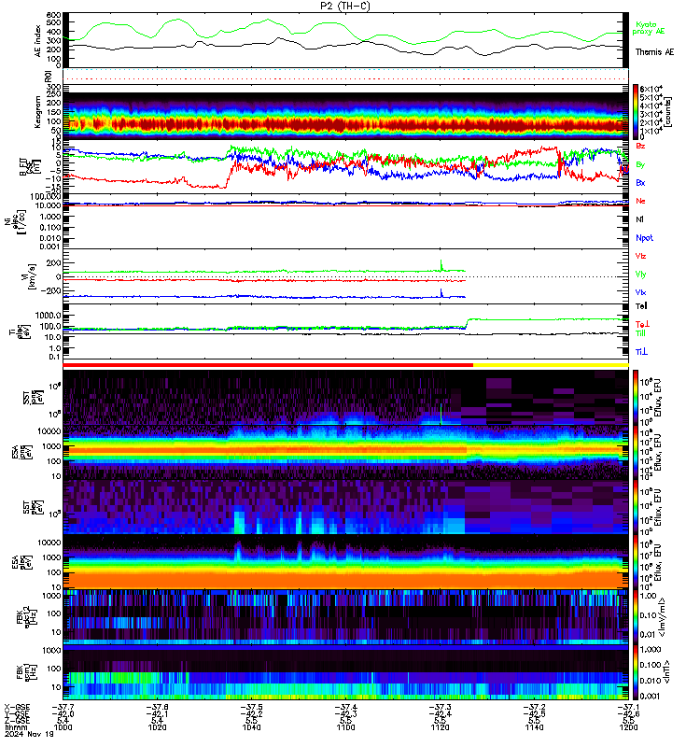The height and width of the screenshot is (747, 700).
Task: Click the 1200 time-axis tick label
Action: (x=628, y=727)
